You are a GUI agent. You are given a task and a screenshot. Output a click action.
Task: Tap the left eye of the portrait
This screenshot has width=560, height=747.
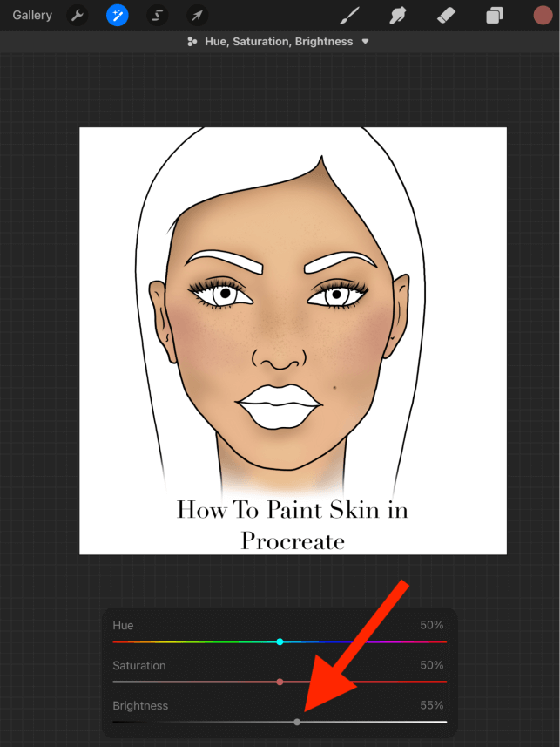tap(224, 295)
